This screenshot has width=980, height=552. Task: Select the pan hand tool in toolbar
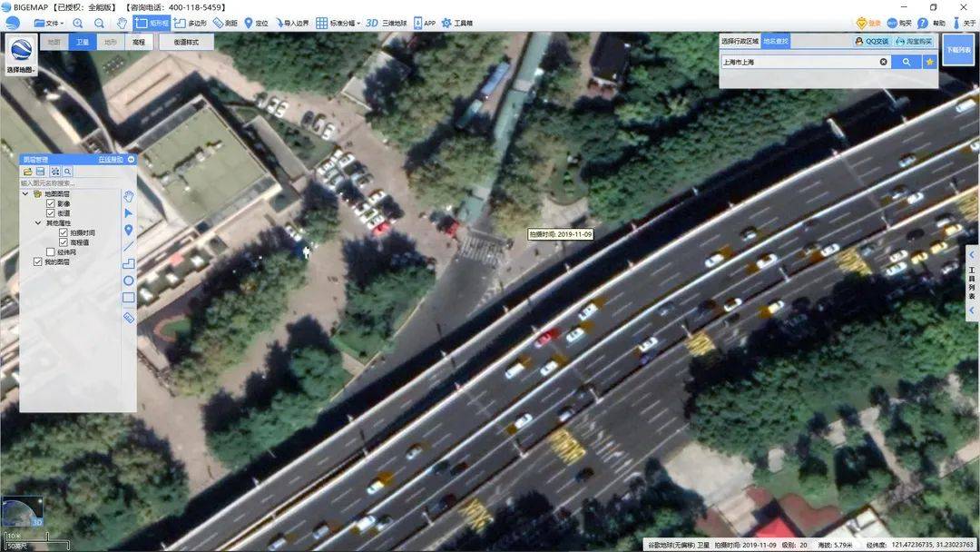pyautogui.click(x=122, y=23)
